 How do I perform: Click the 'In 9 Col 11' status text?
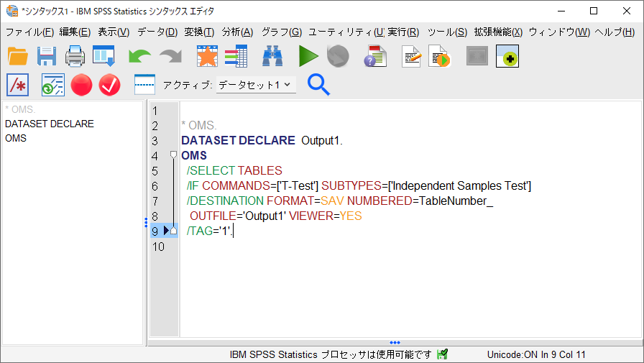pos(563,354)
